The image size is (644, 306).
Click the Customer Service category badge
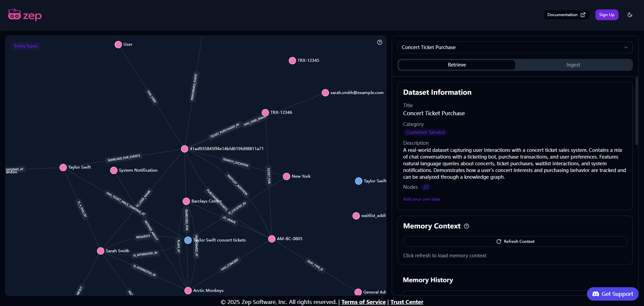point(425,132)
